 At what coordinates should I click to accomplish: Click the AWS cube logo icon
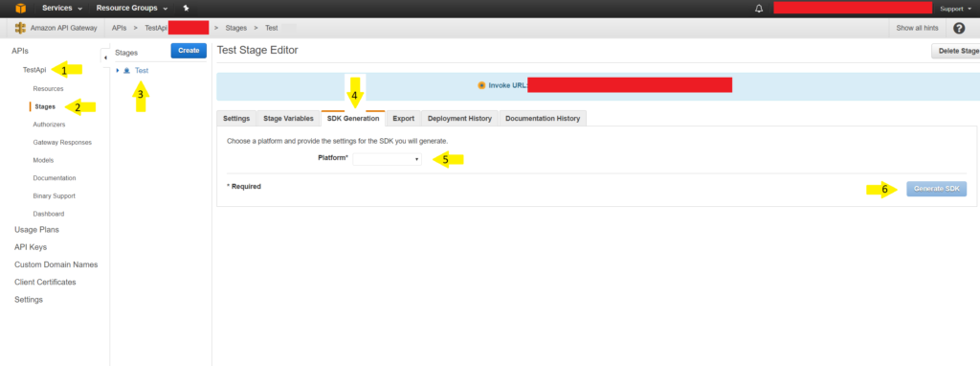pyautogui.click(x=21, y=9)
